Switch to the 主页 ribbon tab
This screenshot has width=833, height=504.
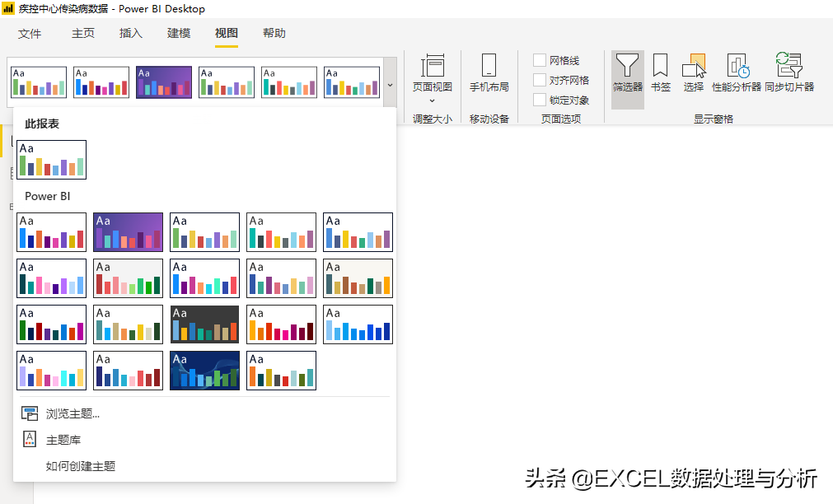tap(83, 33)
